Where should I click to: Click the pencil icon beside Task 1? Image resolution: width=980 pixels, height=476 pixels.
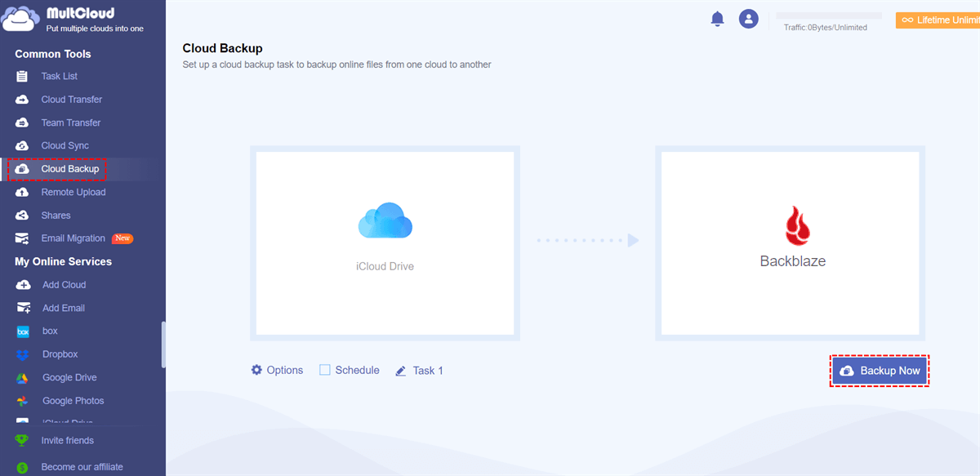coord(400,371)
